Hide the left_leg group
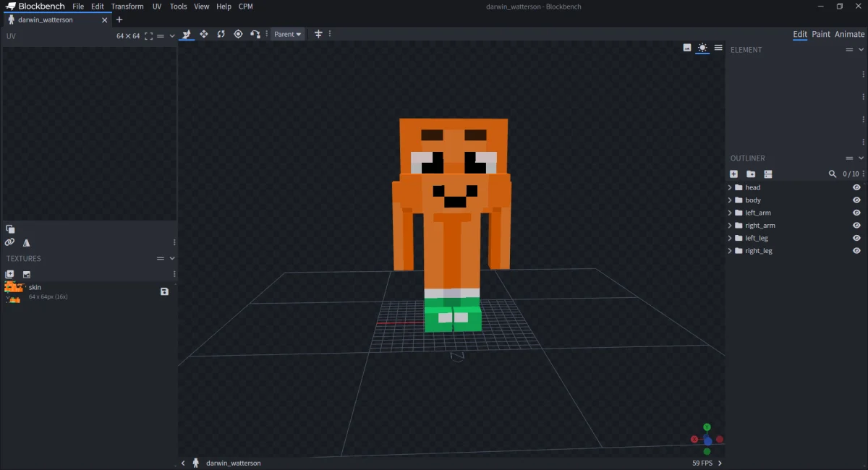 (856, 238)
